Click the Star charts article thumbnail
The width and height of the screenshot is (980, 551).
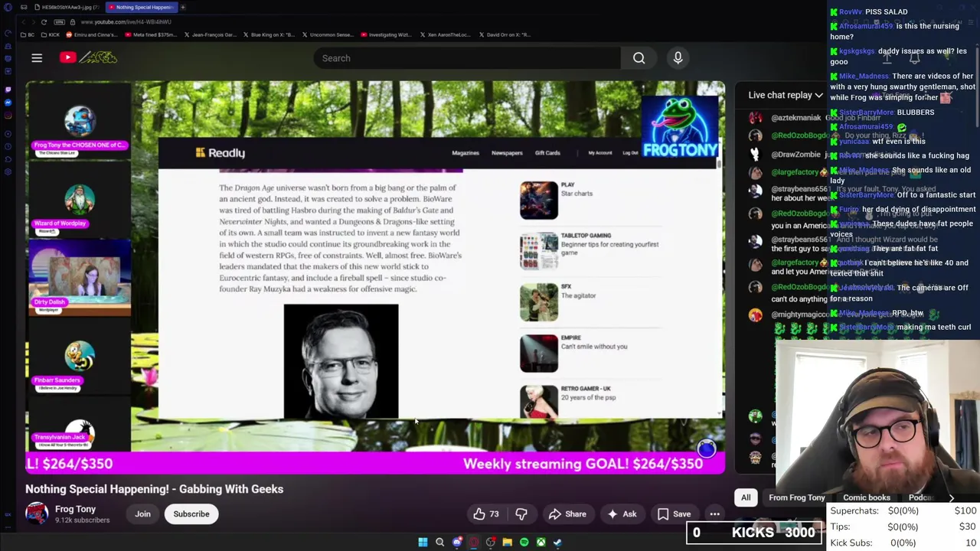[539, 201]
